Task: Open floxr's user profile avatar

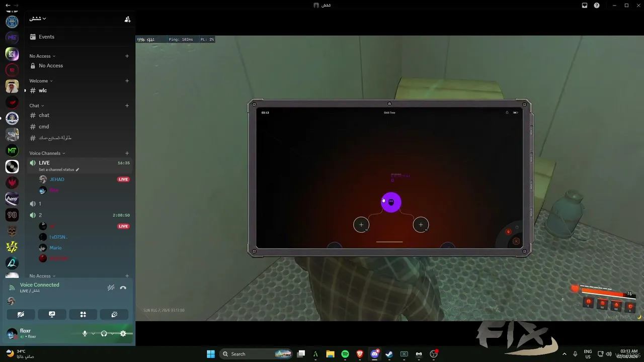Action: pyautogui.click(x=12, y=333)
